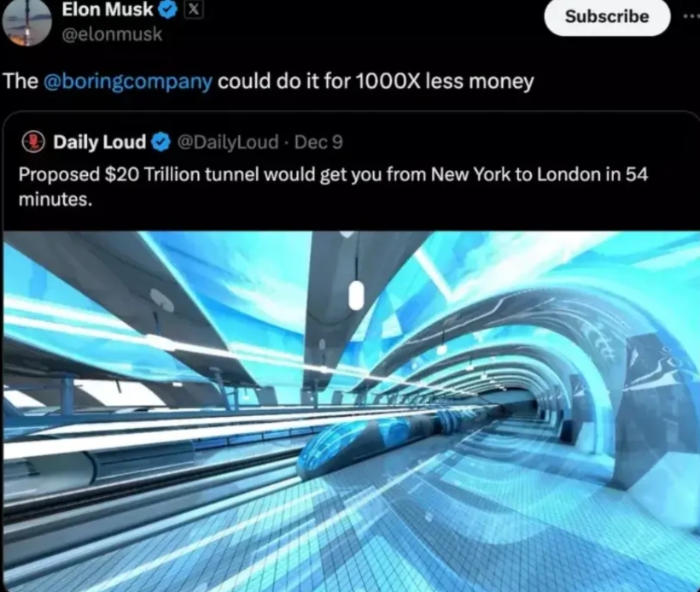
Task: Click the Dec 9 timestamp
Action: pos(318,142)
